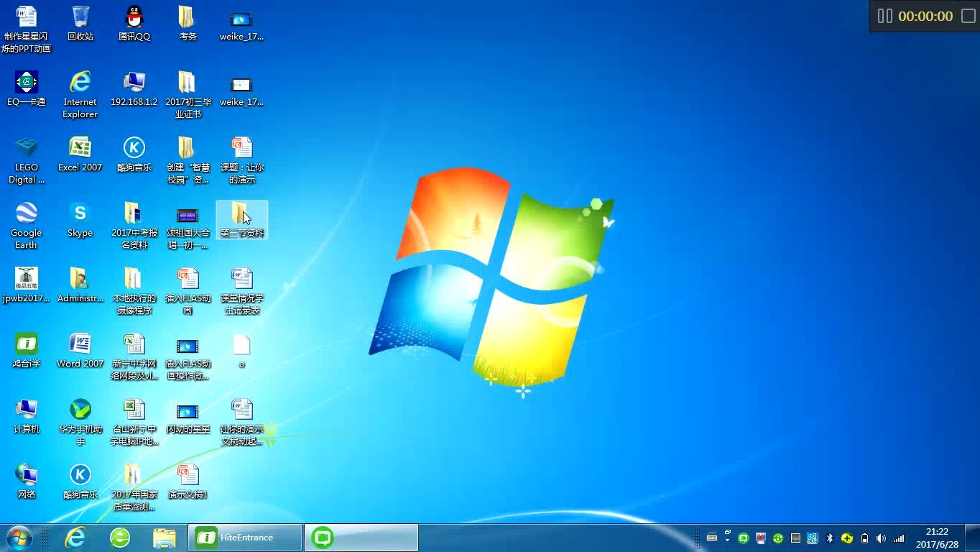Open the Administrator user folder

[80, 285]
